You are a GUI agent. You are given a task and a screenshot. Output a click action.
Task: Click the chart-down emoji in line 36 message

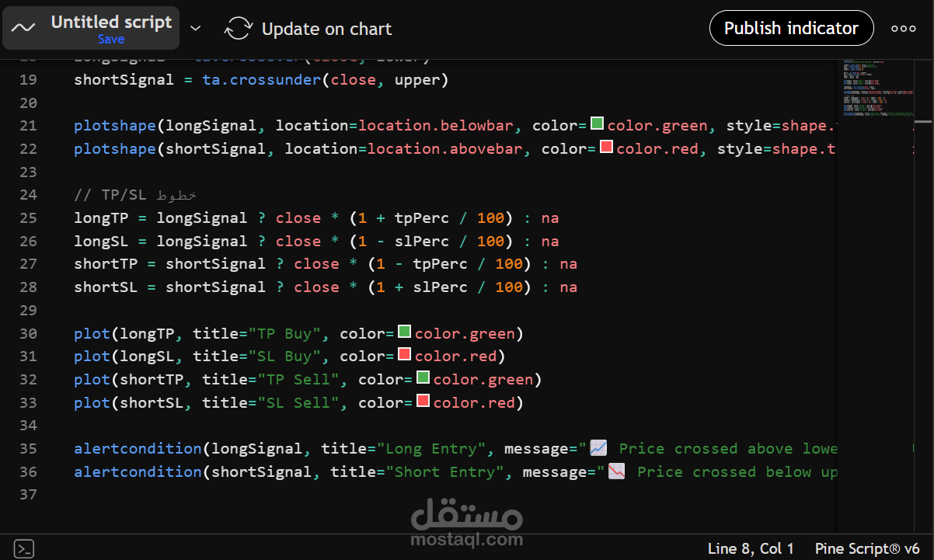[x=617, y=471]
